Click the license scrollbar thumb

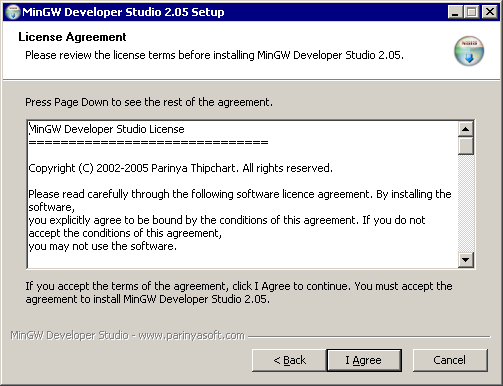(466, 146)
